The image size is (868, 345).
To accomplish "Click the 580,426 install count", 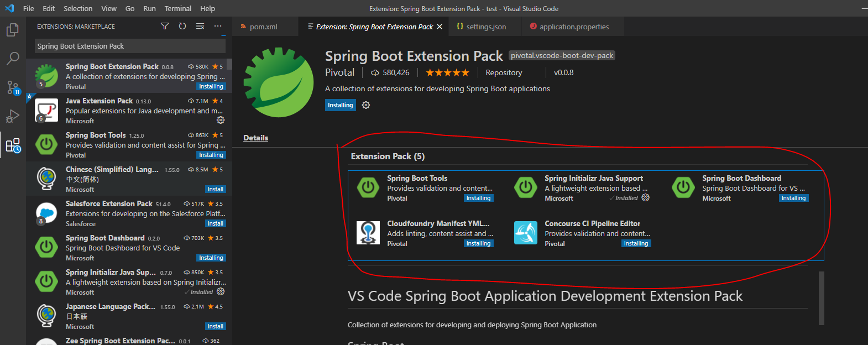I will coord(390,72).
